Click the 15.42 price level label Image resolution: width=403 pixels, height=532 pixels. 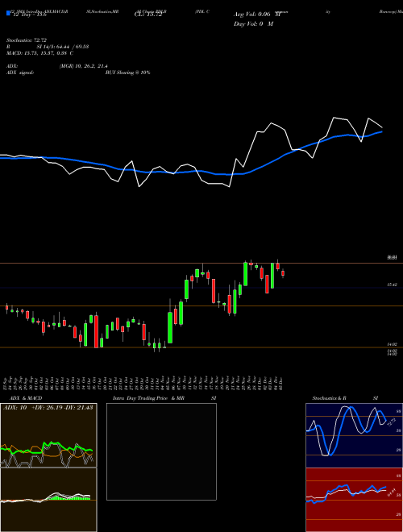coord(393,285)
